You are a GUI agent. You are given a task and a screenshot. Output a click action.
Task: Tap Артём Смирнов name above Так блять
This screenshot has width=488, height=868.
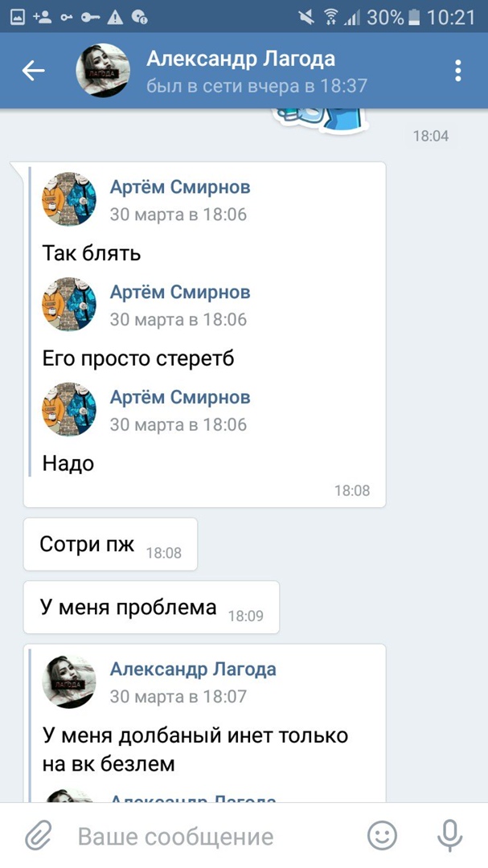(x=180, y=187)
